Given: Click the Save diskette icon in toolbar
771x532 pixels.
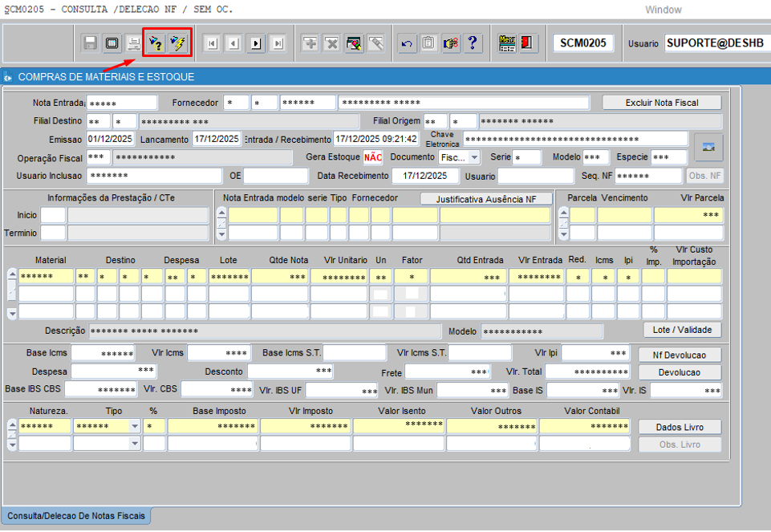Looking at the screenshot, I should point(90,43).
